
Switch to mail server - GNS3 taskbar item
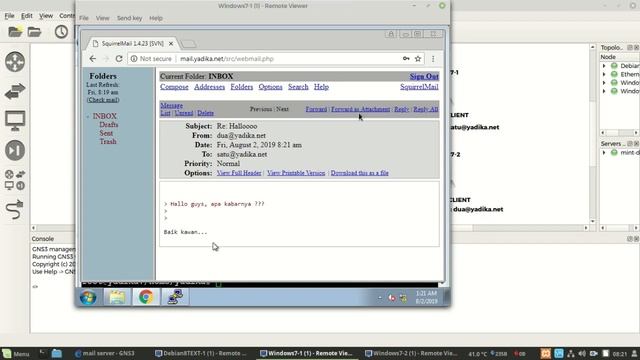(x=105, y=353)
